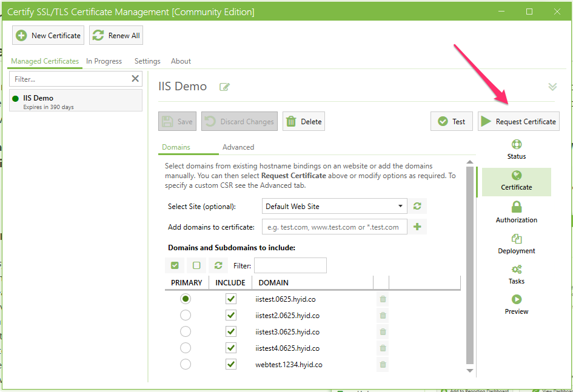Click the "Expires in 390 days" text
The image size is (573, 392).
(x=49, y=107)
